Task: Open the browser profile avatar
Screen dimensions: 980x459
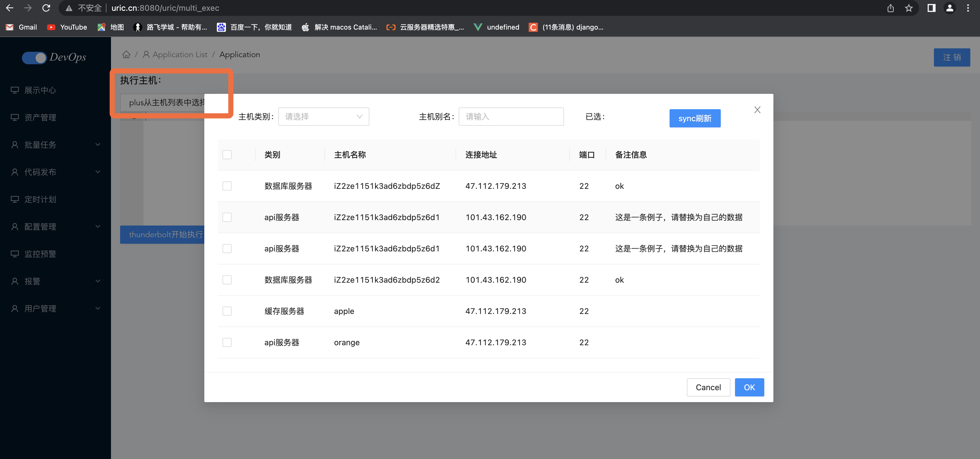Action: click(950, 8)
